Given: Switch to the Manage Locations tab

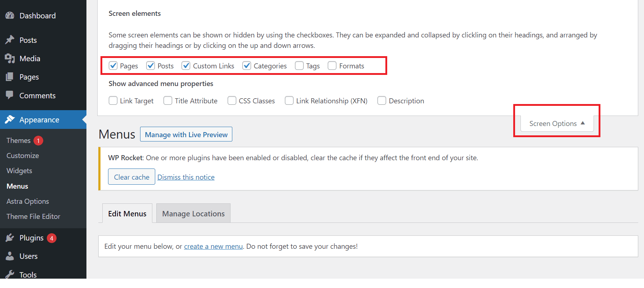Looking at the screenshot, I should point(193,213).
